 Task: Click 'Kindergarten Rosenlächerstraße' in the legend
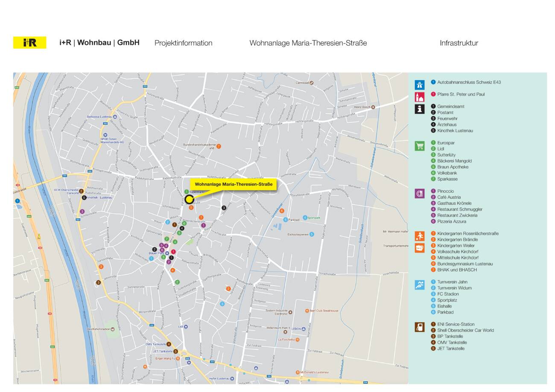tap(468, 233)
